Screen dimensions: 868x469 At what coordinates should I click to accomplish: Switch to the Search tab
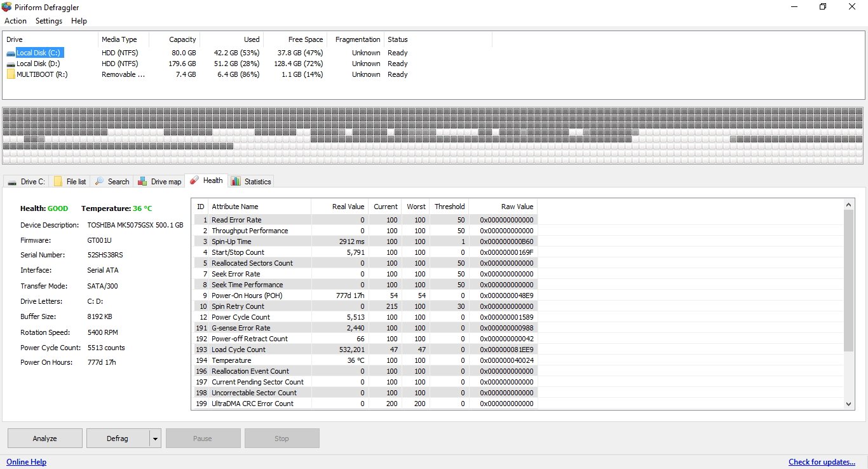[x=112, y=182]
